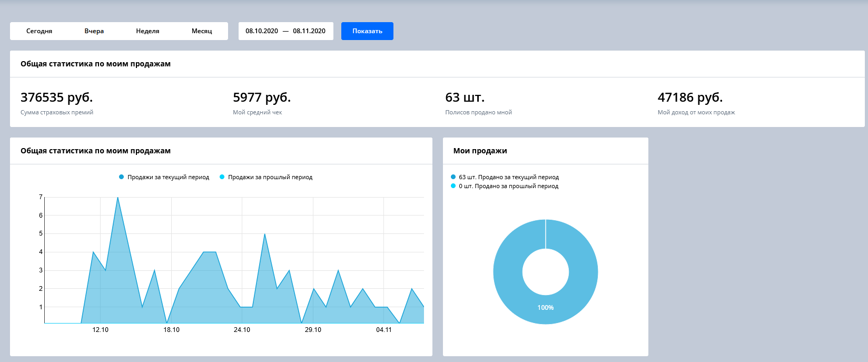
Task: Click the 376535 руб. insurance premiums total
Action: [x=57, y=97]
